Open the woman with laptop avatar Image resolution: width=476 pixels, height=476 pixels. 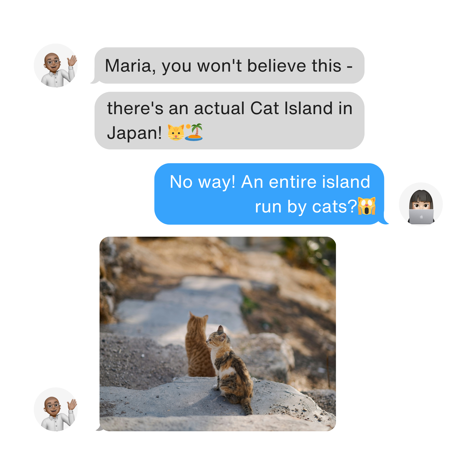tap(421, 204)
